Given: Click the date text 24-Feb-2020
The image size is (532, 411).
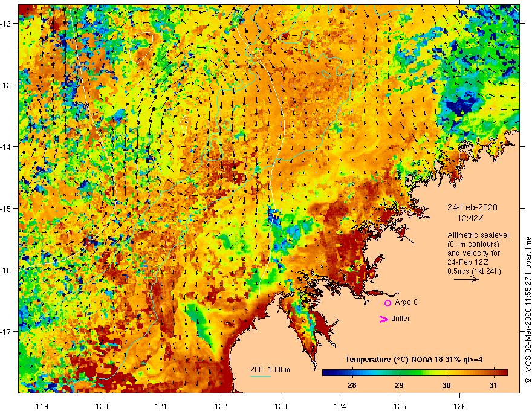Looking at the screenshot, I should [x=472, y=207].
